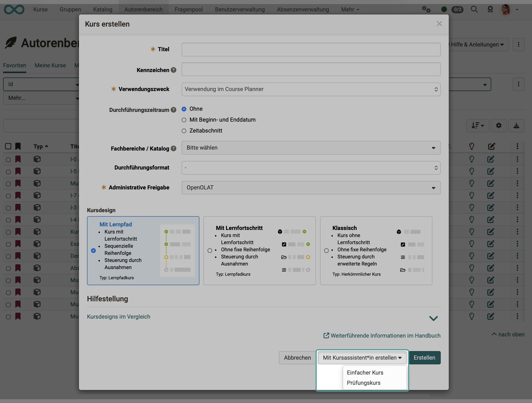Select the 'Klassisch' course design
532x403 pixels.
[x=326, y=250]
